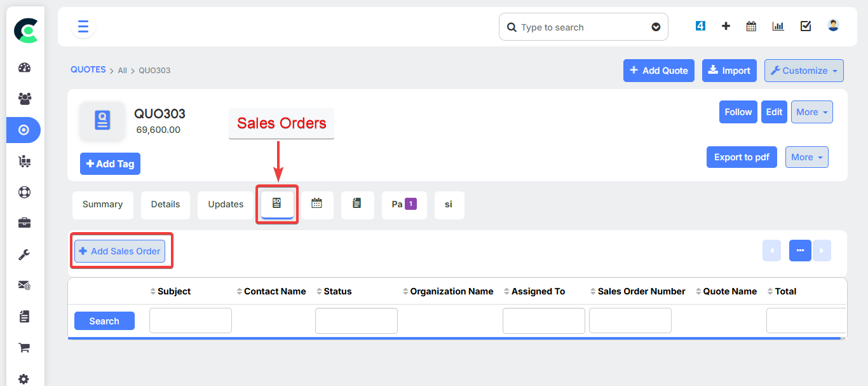Open the calendar icon in the top bar

point(751,26)
